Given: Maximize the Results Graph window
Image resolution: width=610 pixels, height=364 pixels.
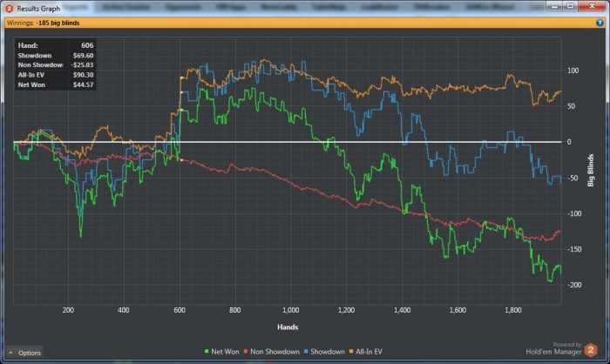Looking at the screenshot, I should 570,6.
